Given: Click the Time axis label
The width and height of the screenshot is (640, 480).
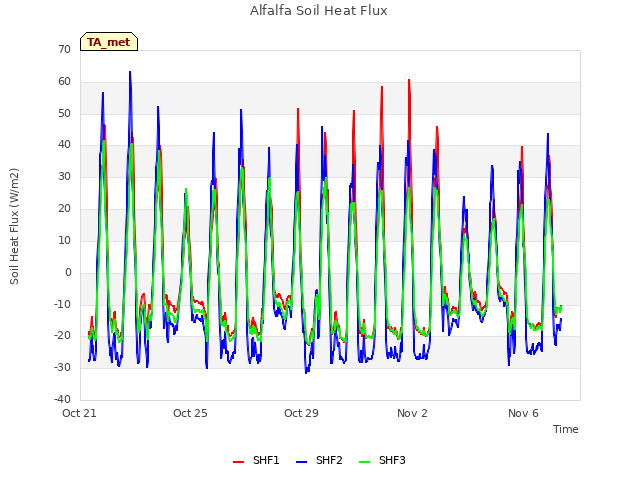Looking at the screenshot, I should 565,429.
